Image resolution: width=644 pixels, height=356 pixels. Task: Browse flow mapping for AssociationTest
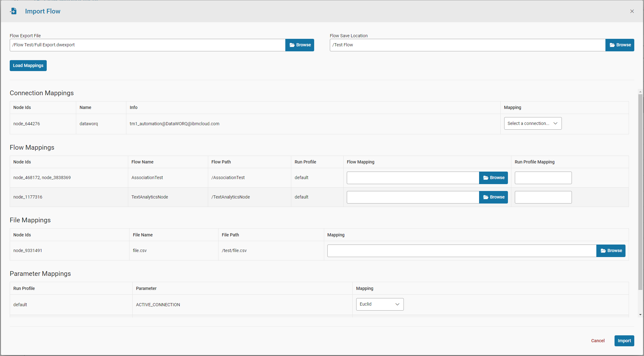(494, 178)
